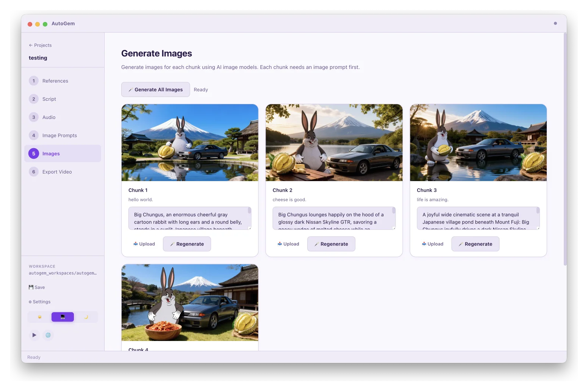The width and height of the screenshot is (588, 391).
Task: Click the play triangle icon in sidebar
Action: tap(34, 335)
